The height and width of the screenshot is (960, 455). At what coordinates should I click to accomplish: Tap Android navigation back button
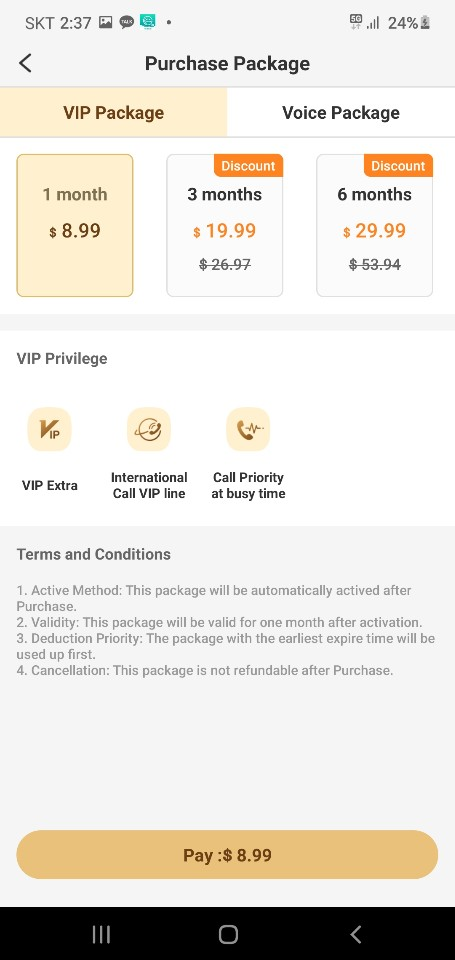pos(355,934)
